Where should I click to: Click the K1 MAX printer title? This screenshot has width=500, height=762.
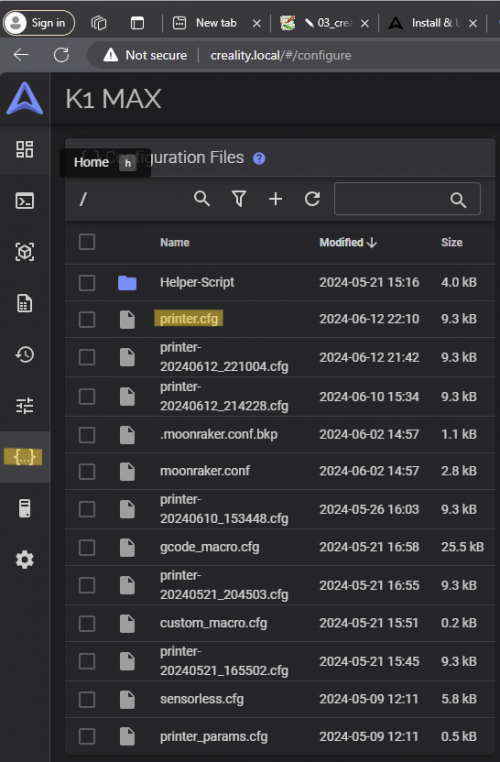tap(113, 99)
